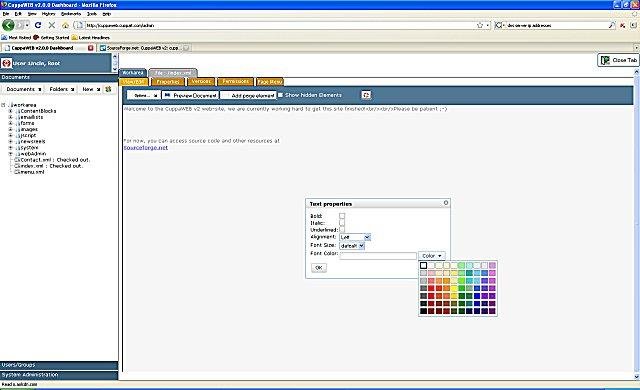
Task: Click the workarea root folder icon
Action: 11,105
